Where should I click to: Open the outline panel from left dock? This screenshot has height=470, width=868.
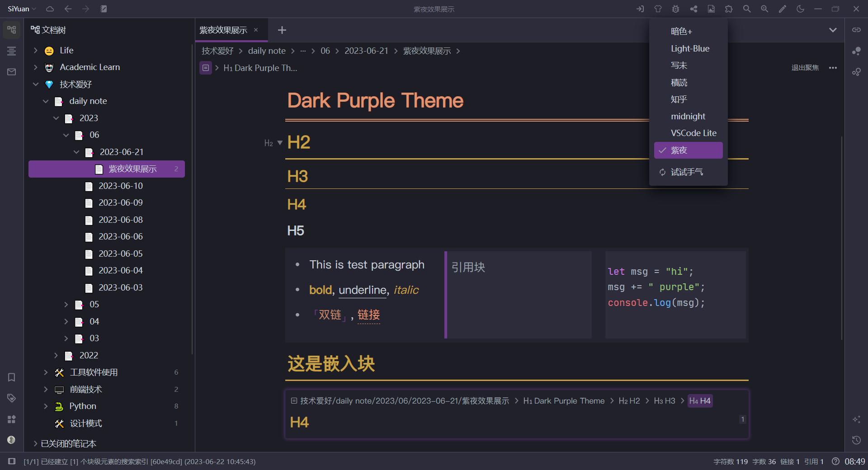(x=12, y=51)
